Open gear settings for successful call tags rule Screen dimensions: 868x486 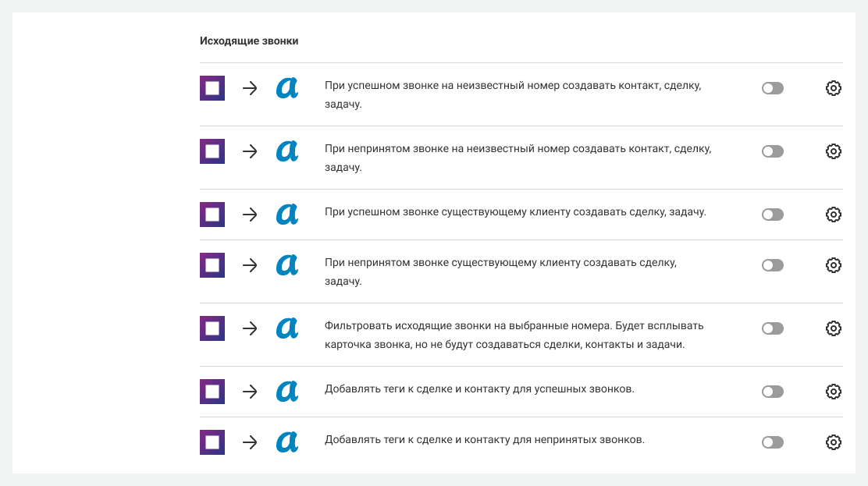pyautogui.click(x=833, y=392)
